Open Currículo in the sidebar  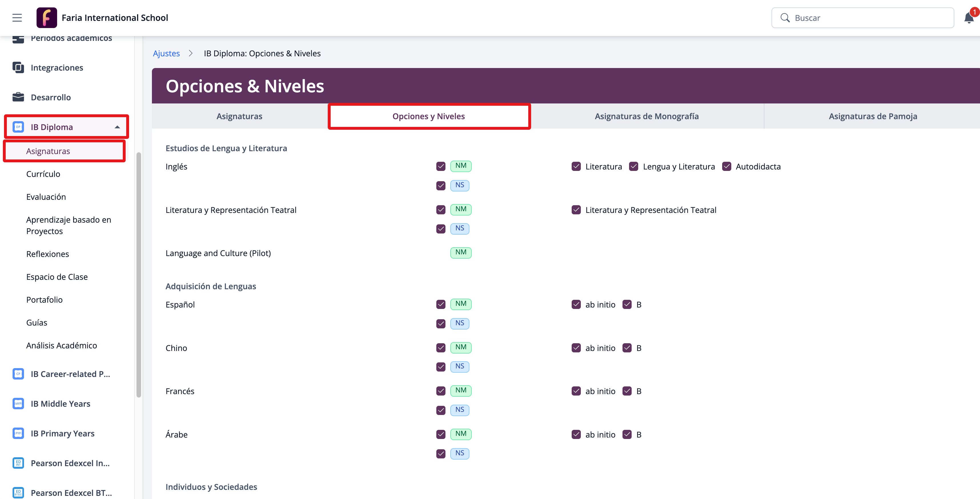(43, 174)
